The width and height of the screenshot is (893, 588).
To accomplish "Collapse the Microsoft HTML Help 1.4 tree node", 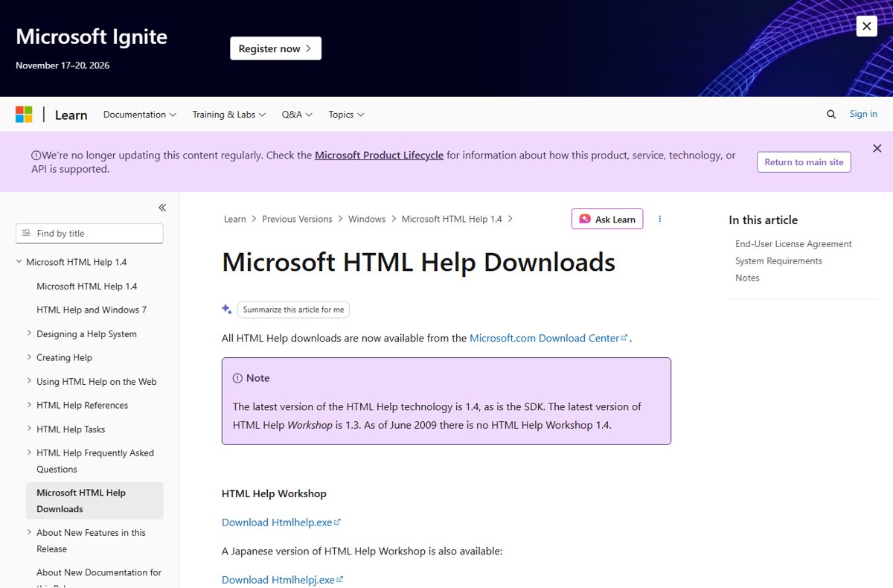I will tap(19, 262).
